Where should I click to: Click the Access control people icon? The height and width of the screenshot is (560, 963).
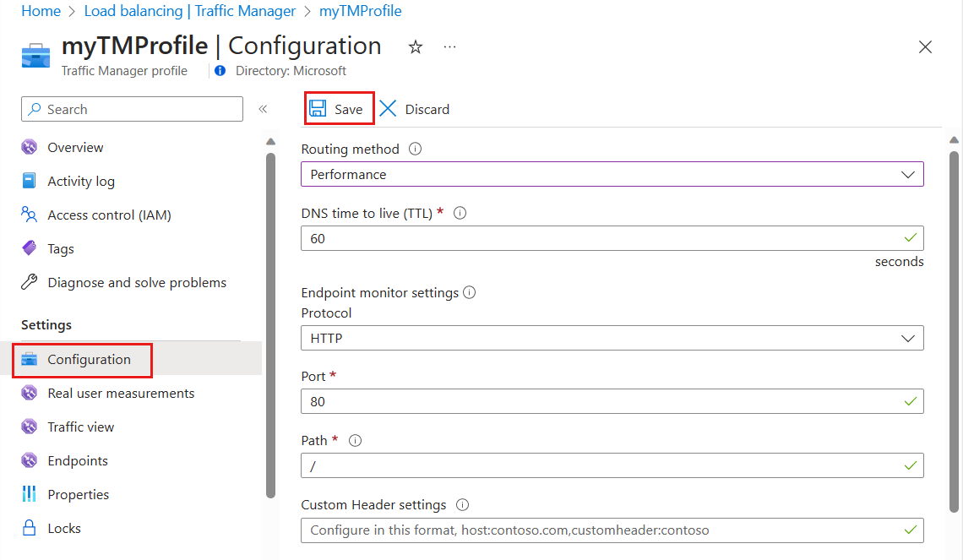(29, 215)
